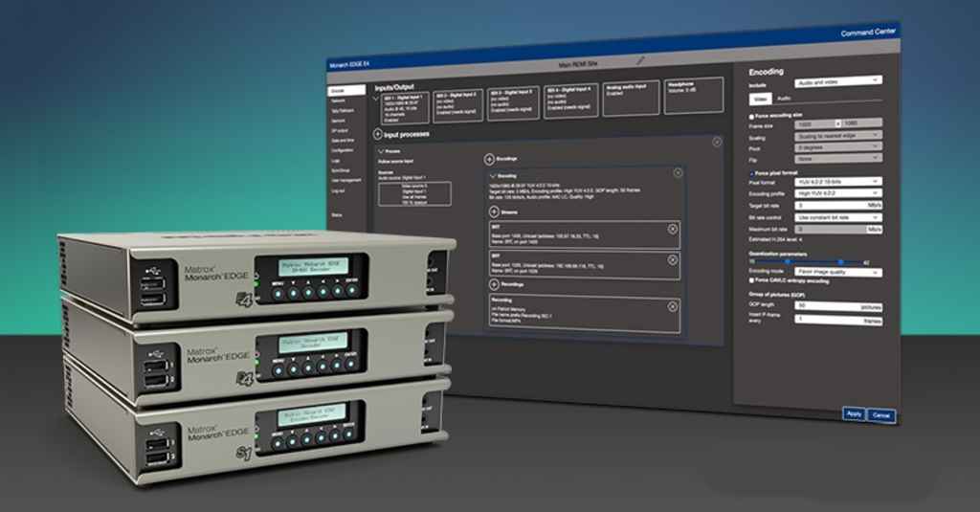Open the Encoding mode dropdown
The height and width of the screenshot is (512, 980).
pyautogui.click(x=838, y=272)
